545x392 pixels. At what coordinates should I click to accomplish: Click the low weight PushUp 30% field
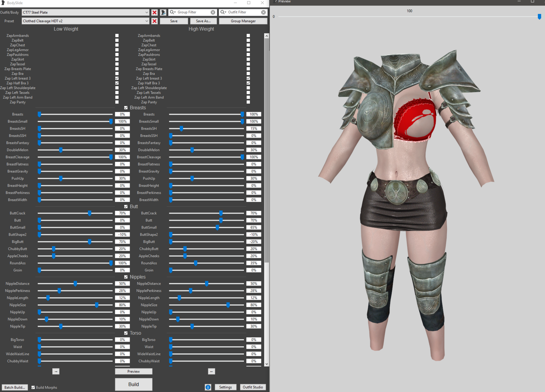point(122,179)
